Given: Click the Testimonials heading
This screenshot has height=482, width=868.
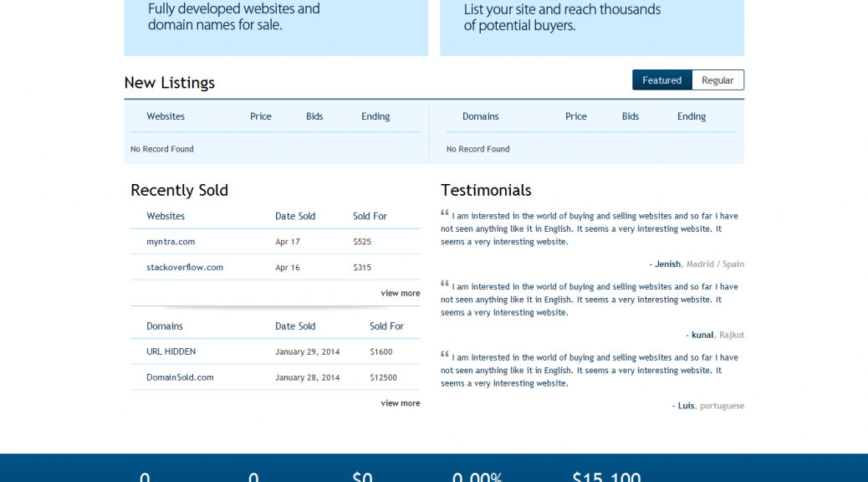Looking at the screenshot, I should point(486,190).
